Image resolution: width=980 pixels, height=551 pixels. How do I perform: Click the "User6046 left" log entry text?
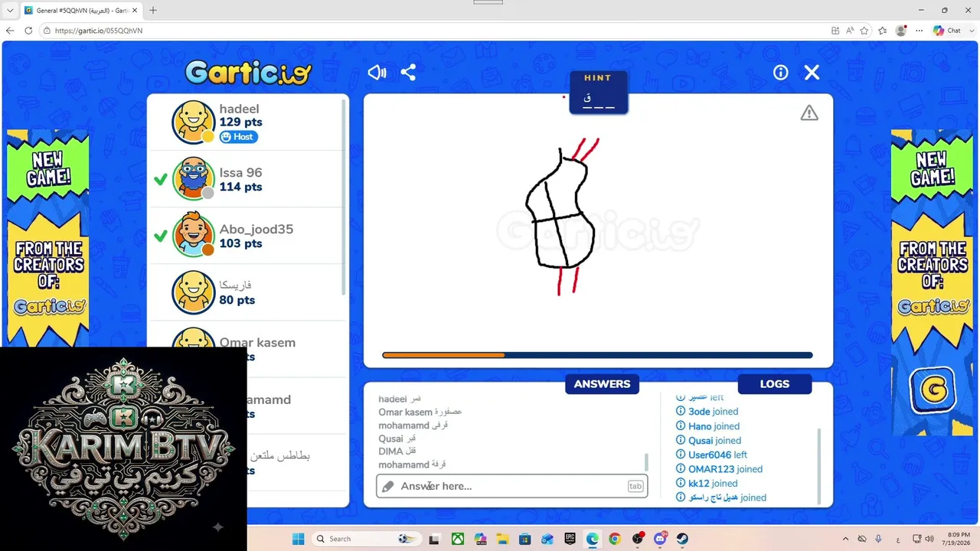coord(717,455)
